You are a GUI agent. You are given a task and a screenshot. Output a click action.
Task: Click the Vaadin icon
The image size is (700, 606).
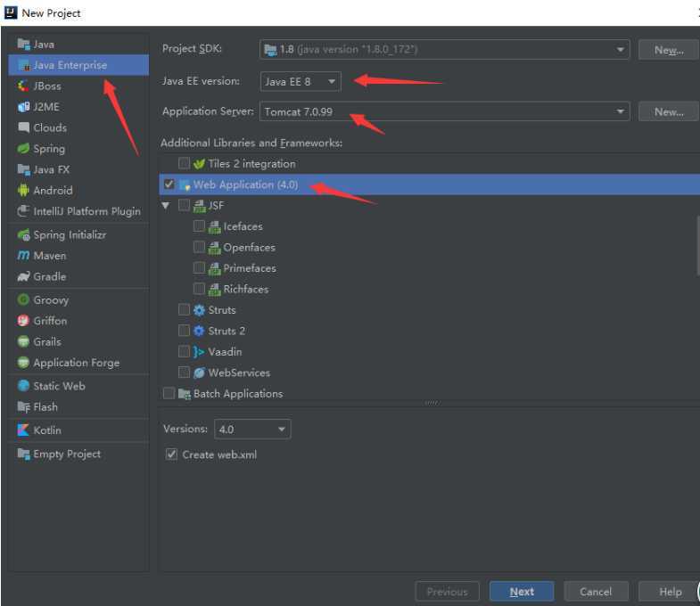click(199, 352)
